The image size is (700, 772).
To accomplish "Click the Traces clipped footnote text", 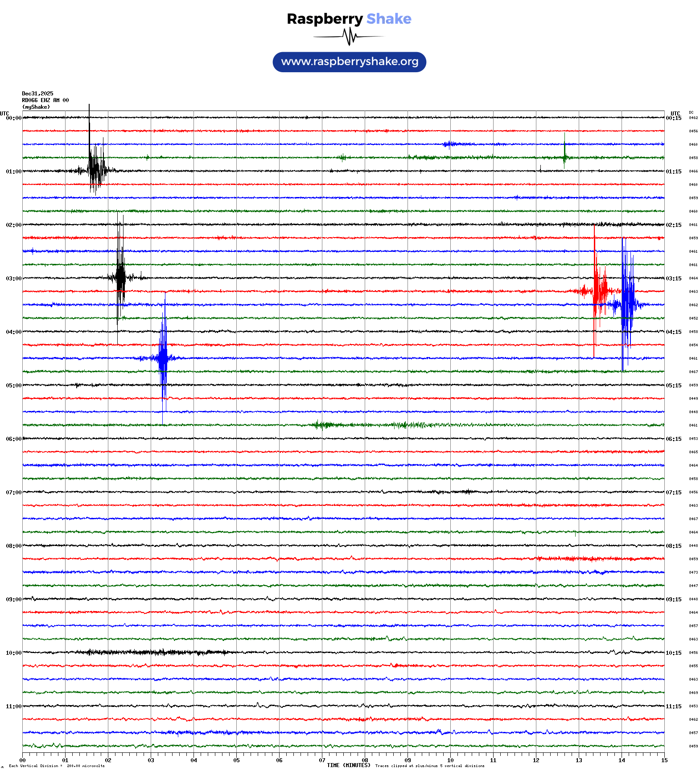I will pyautogui.click(x=430, y=766).
